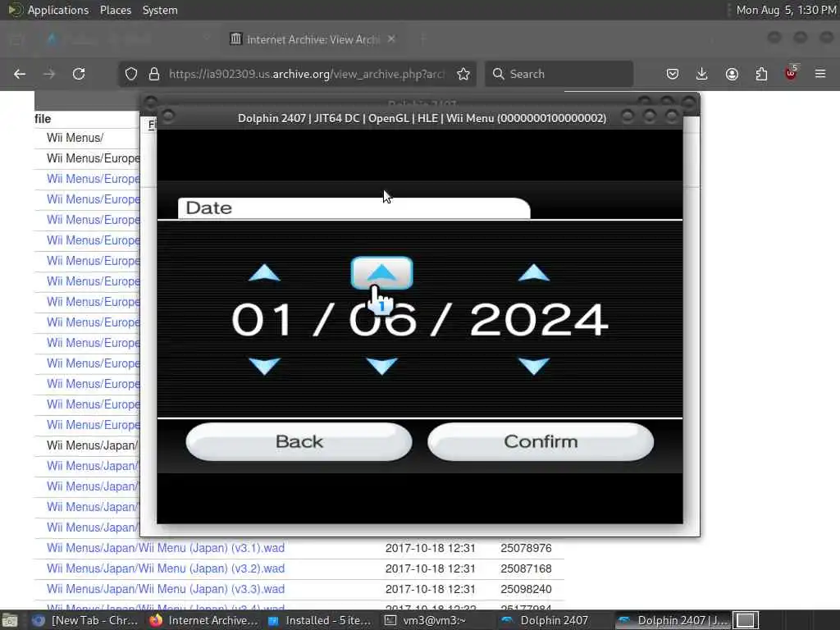The height and width of the screenshot is (630, 840).
Task: Open the red uBlock extension icon
Action: coord(791,73)
